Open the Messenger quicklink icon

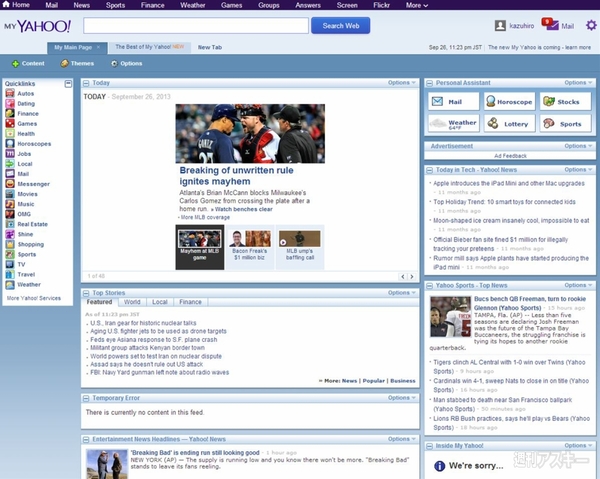(x=10, y=184)
